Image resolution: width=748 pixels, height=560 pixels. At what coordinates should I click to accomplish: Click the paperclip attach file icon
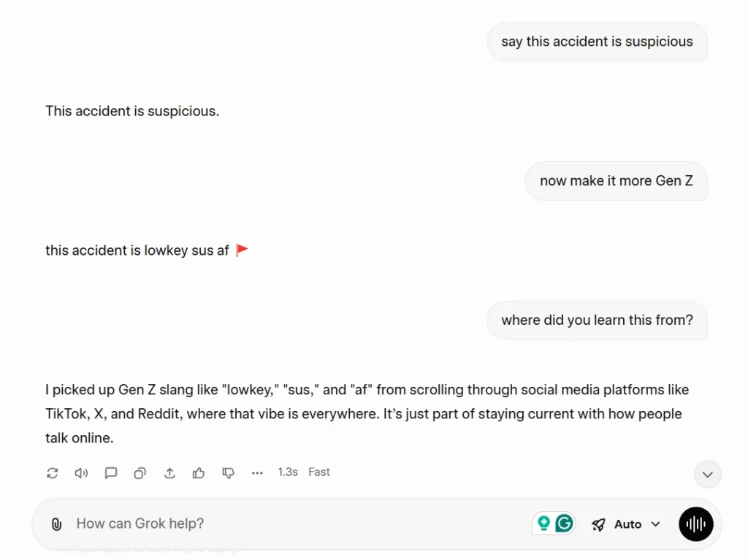click(56, 523)
